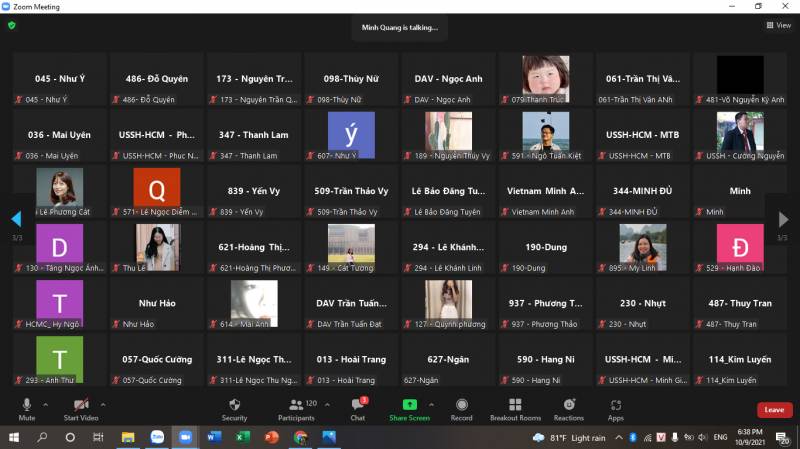Open the Participants panel
Viewport: 800px width, 449px height.
coord(296,405)
